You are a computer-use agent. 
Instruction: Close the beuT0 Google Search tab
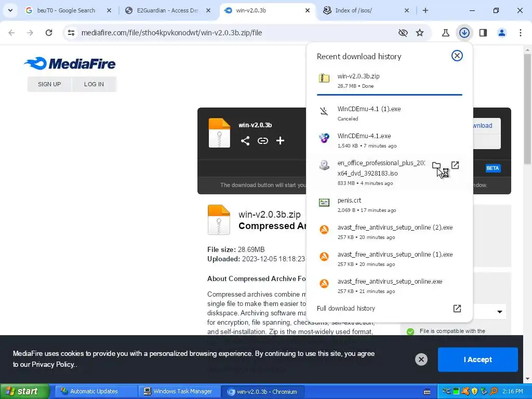coord(109,10)
